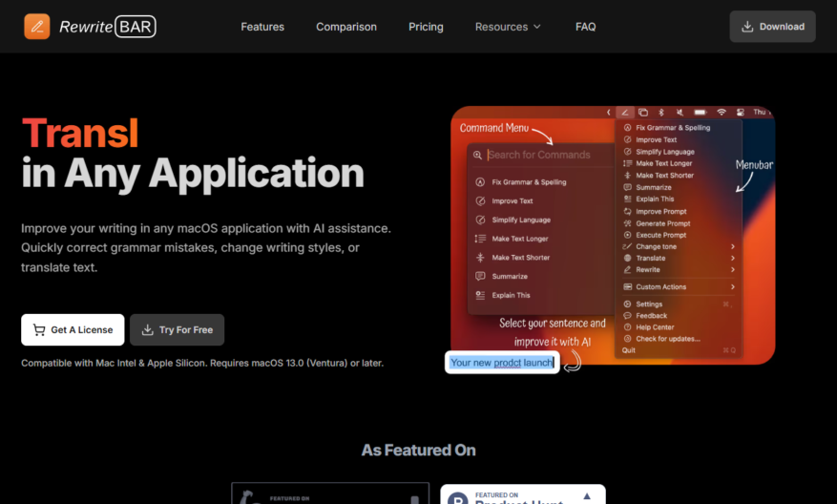Click the muted speaker icon in menubar
837x504 pixels.
point(680,112)
